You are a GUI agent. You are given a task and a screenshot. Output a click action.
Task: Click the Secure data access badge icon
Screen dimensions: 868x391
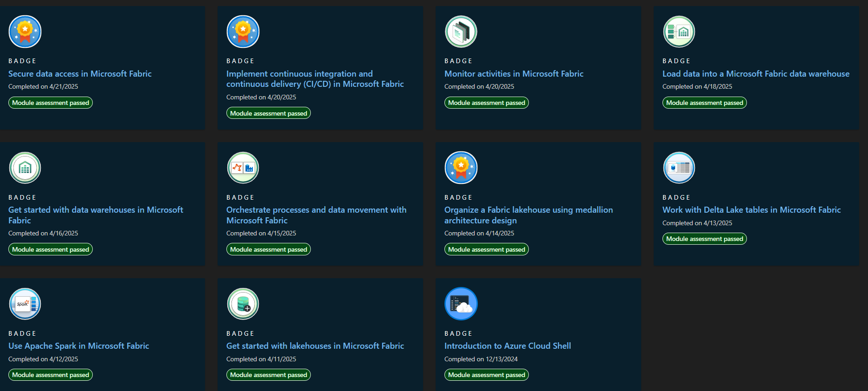(25, 32)
